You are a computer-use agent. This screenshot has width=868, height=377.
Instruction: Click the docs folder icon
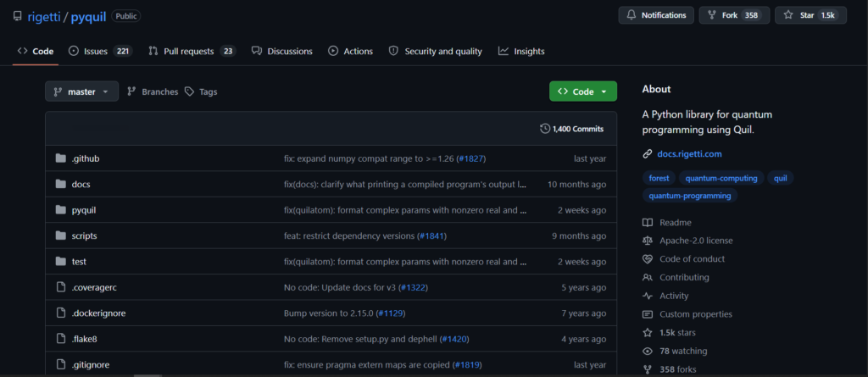click(61, 185)
